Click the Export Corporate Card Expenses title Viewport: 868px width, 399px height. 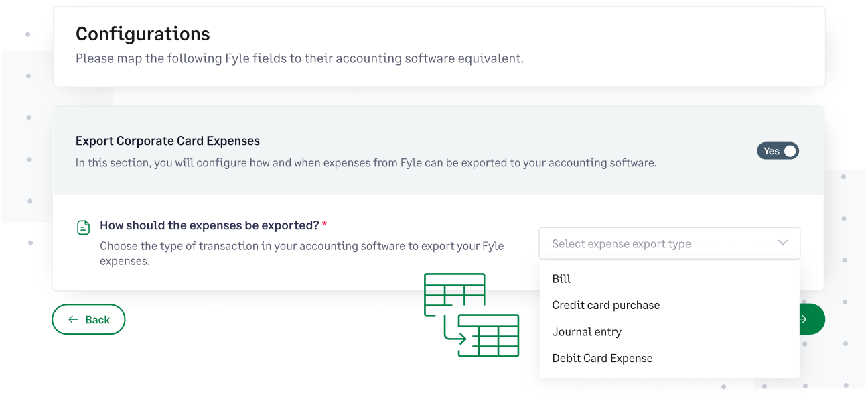[x=167, y=141]
